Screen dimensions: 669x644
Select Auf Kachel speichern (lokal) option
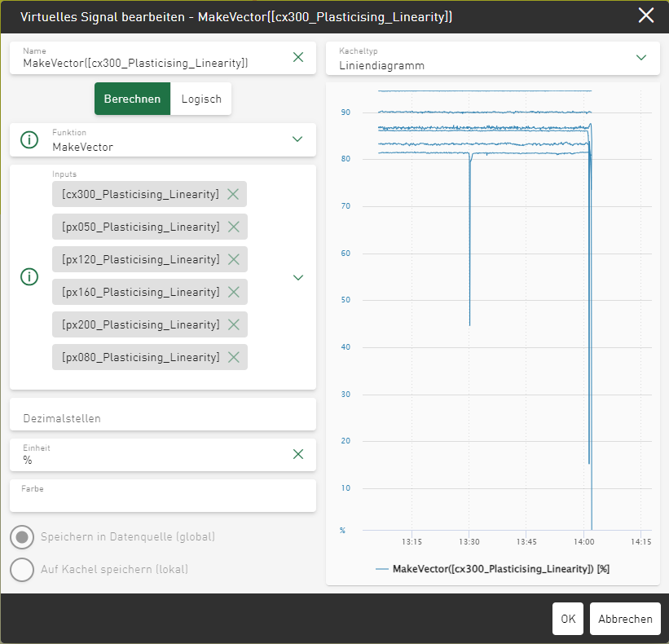(23, 570)
